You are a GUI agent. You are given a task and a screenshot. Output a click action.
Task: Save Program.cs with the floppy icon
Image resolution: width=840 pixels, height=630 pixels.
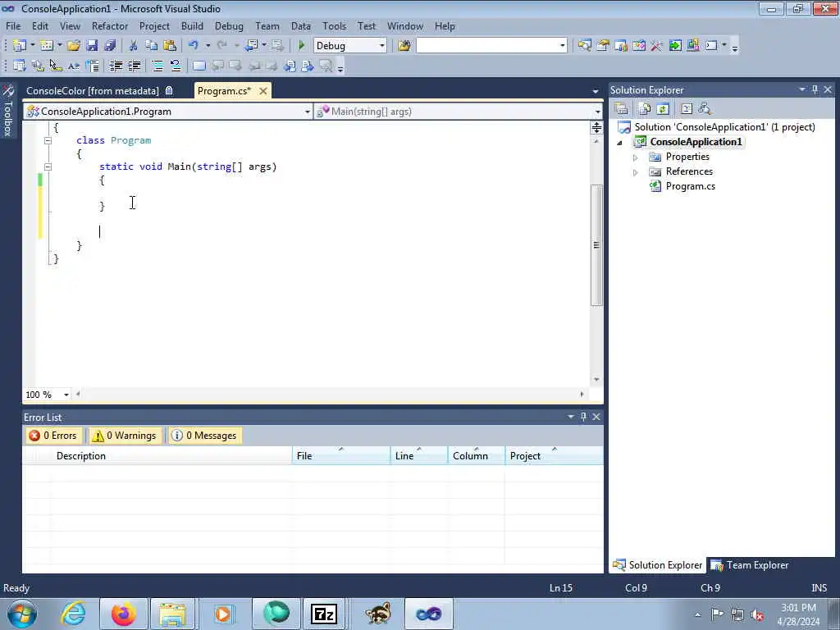coord(92,46)
